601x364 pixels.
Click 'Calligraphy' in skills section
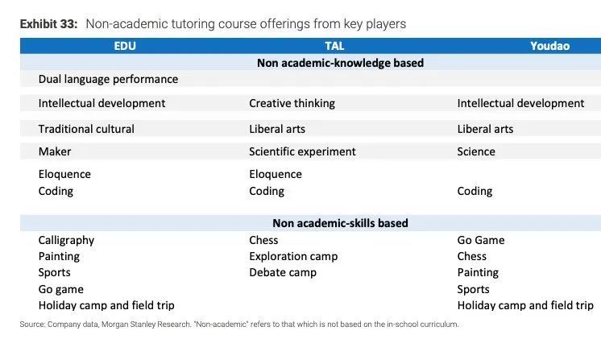66,240
